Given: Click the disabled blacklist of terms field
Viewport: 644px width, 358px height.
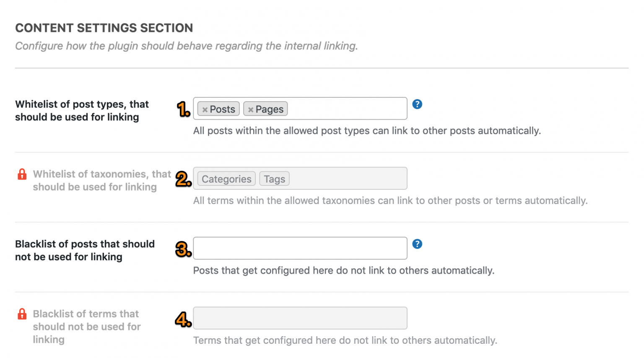Looking at the screenshot, I should pyautogui.click(x=300, y=318).
